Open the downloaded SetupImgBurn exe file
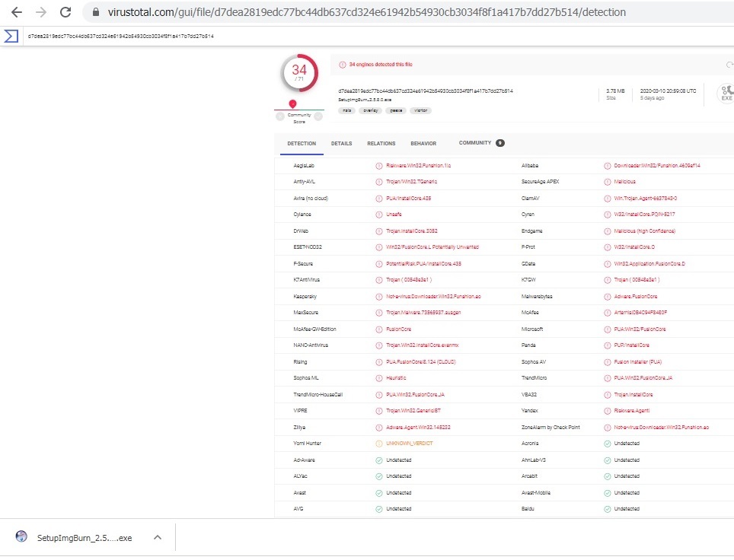Screen dimensions: 734x560 point(85,538)
